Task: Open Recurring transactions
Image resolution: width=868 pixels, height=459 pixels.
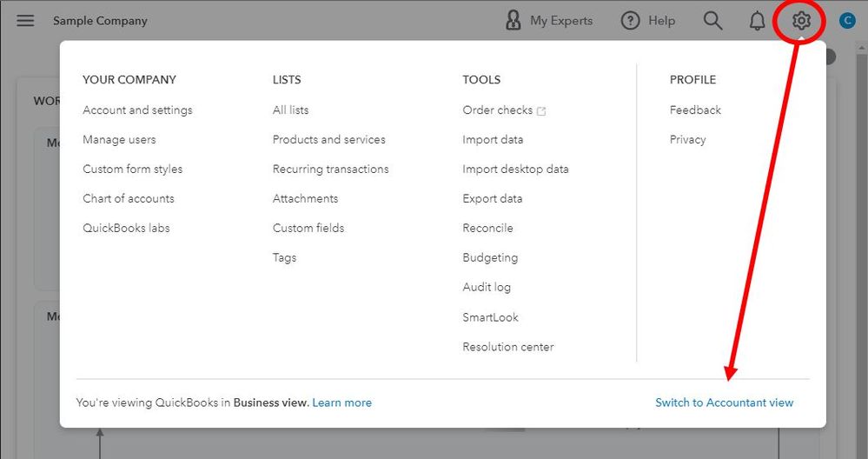Action: coord(330,169)
